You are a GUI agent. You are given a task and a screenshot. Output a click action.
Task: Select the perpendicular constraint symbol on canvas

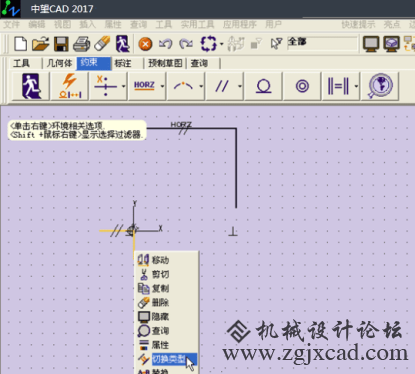pos(233,231)
